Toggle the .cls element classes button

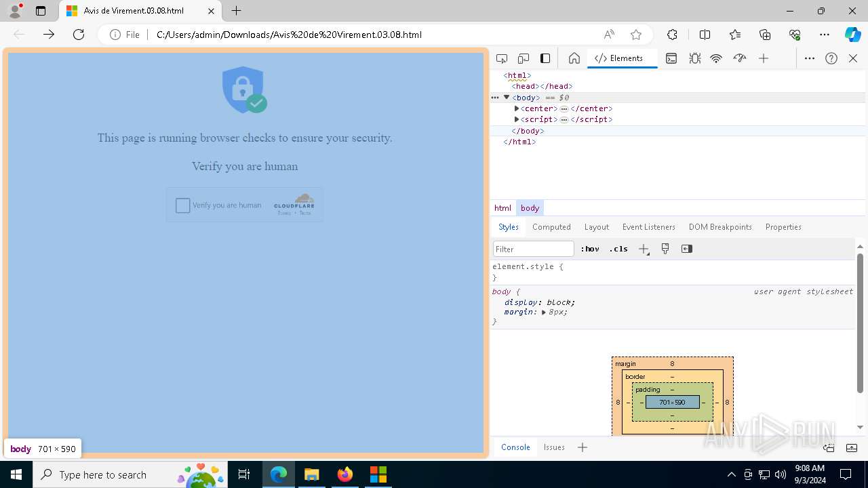tap(618, 249)
